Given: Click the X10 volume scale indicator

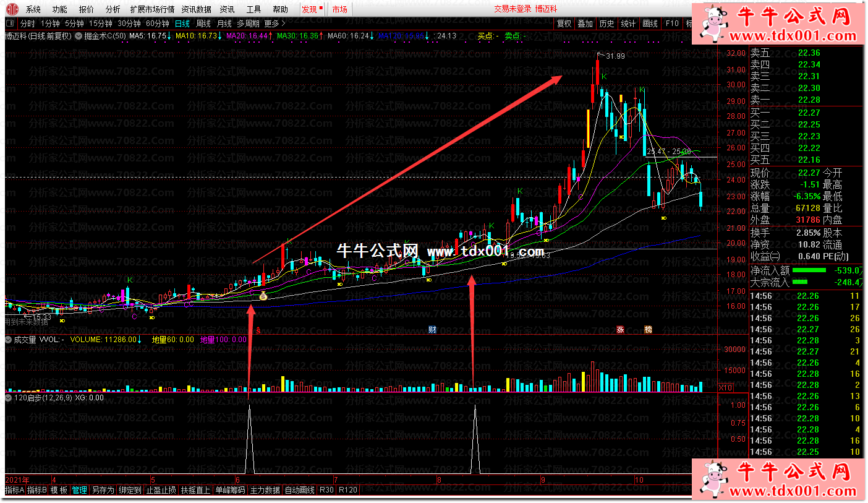Looking at the screenshot, I should 726,387.
